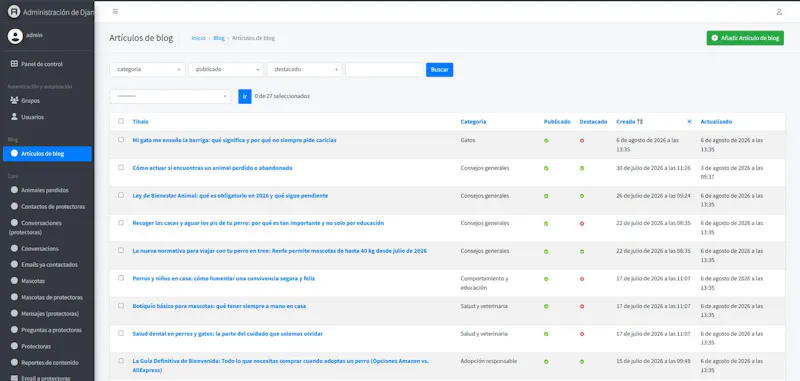This screenshot has height=381, width=800.
Task: Click the plus icon in Añadir Artículo button
Action: pos(715,38)
